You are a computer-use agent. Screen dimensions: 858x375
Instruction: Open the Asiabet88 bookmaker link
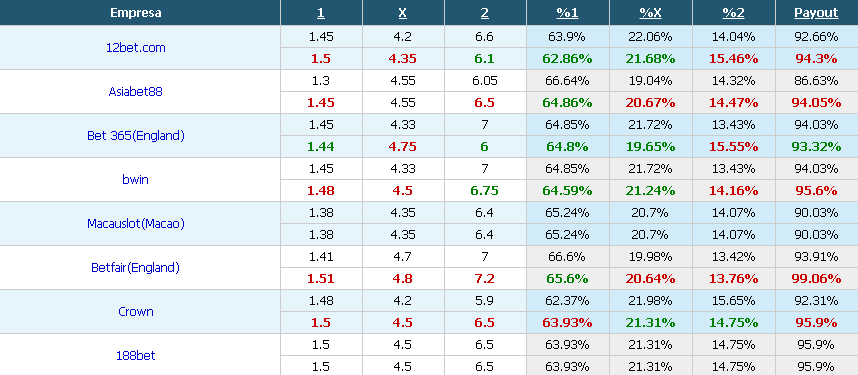pyautogui.click(x=136, y=91)
